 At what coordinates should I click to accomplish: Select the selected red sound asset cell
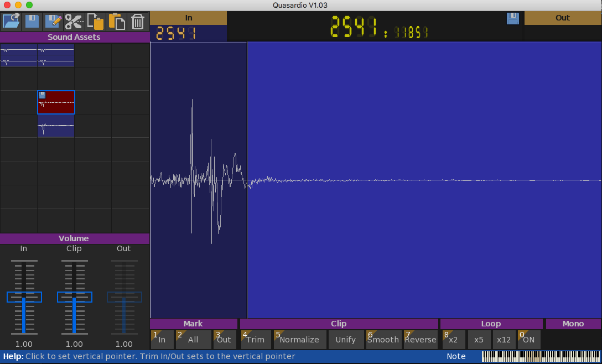coord(56,102)
